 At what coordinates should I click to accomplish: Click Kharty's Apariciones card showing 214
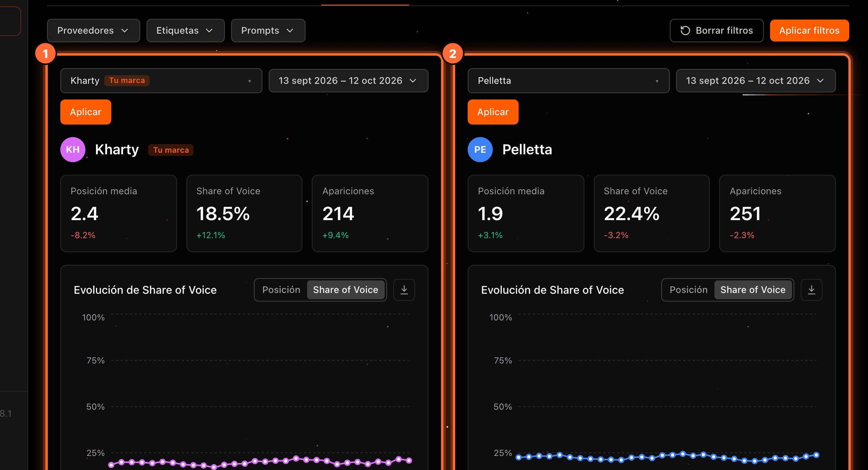pos(370,213)
